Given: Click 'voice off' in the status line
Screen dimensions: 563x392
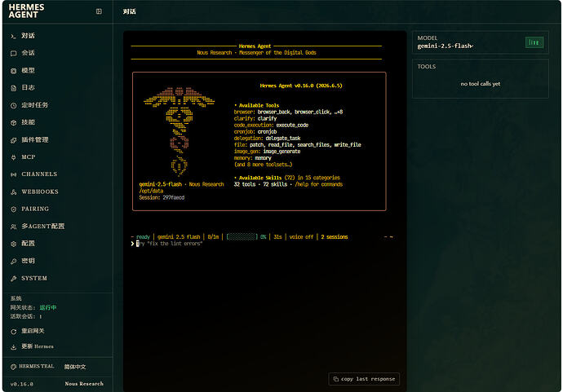Looking at the screenshot, I should coord(301,237).
